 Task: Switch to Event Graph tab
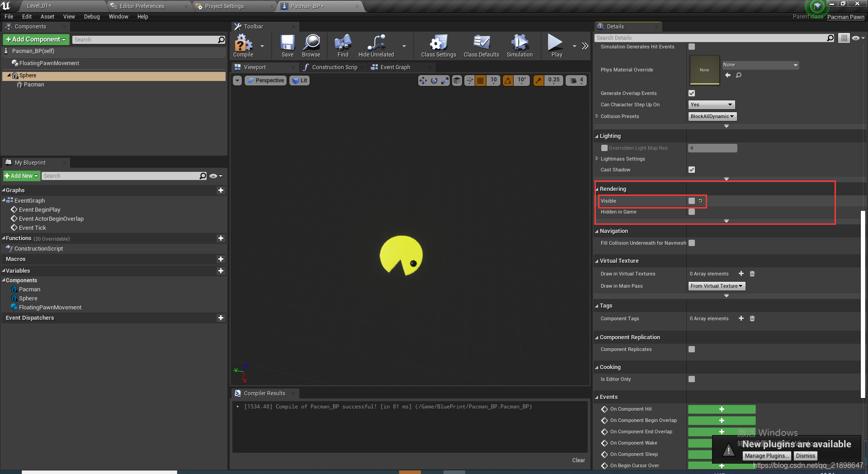(395, 67)
